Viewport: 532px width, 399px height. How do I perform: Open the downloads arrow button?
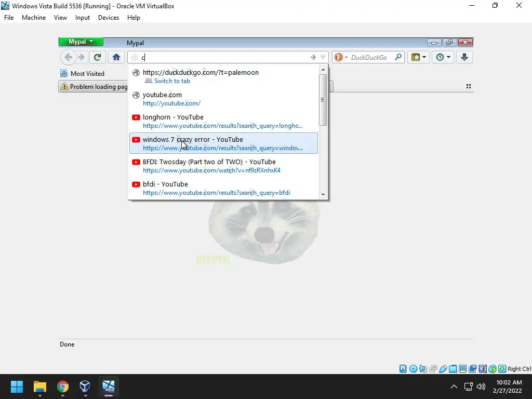464,57
